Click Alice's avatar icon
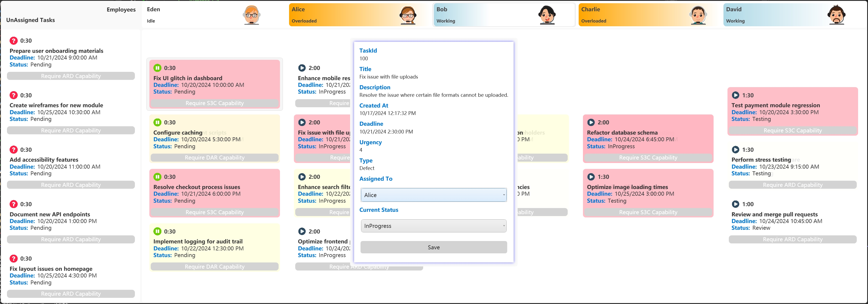 coord(408,15)
